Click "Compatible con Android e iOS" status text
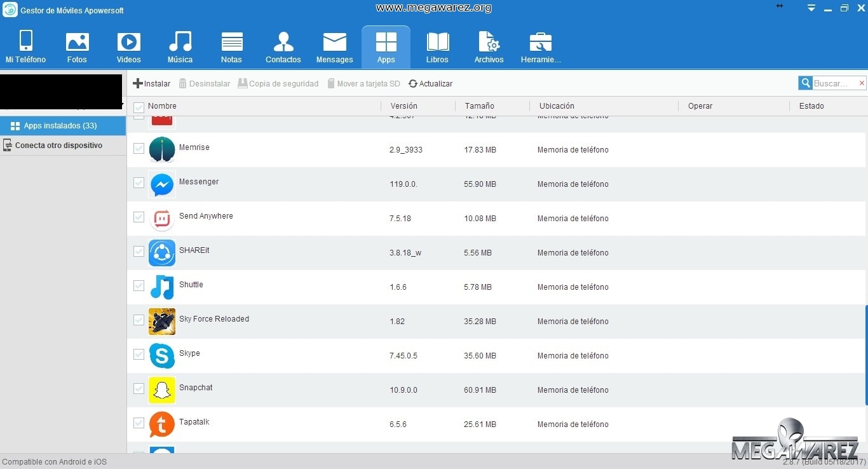Viewport: 868px width, 469px height. pyautogui.click(x=55, y=462)
